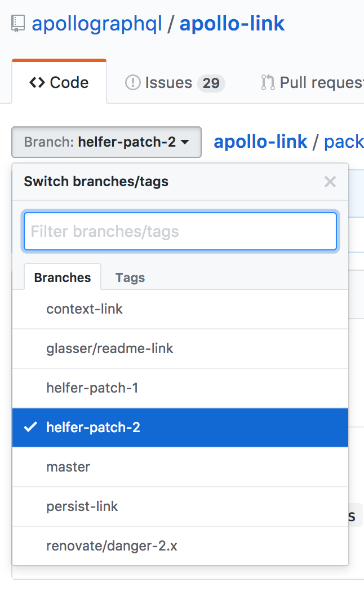Click the Issues count badge showing 29
364x590 pixels.
(x=212, y=82)
